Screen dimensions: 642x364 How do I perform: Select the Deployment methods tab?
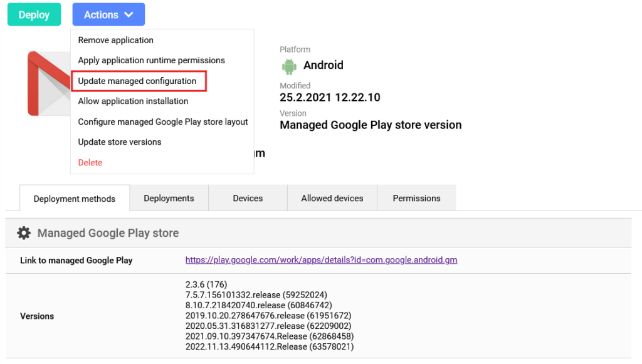(74, 198)
